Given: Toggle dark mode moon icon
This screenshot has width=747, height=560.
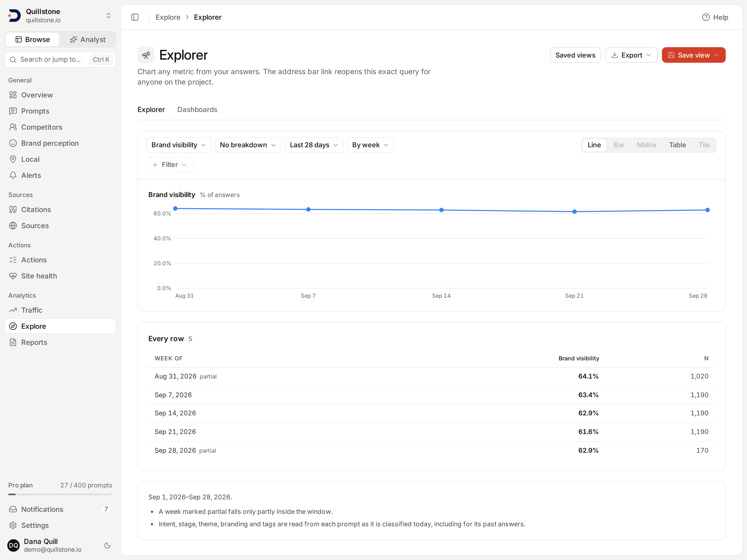Looking at the screenshot, I should [107, 545].
